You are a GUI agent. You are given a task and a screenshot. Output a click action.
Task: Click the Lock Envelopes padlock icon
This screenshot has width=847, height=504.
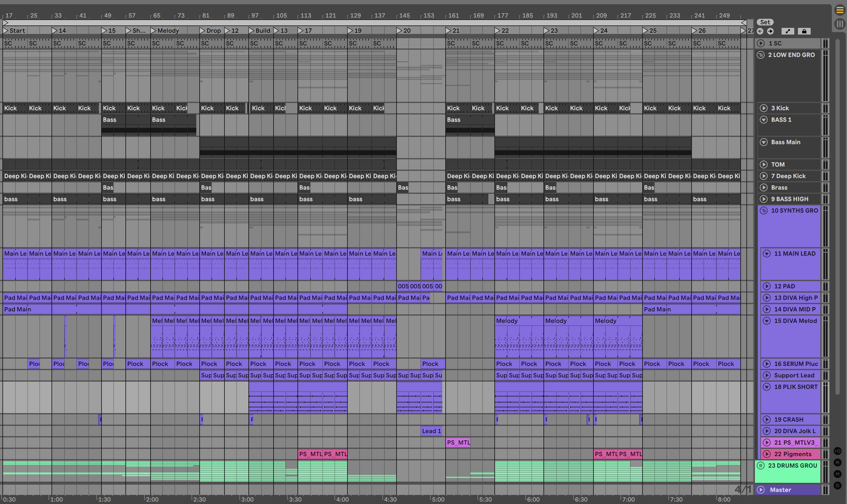[804, 31]
